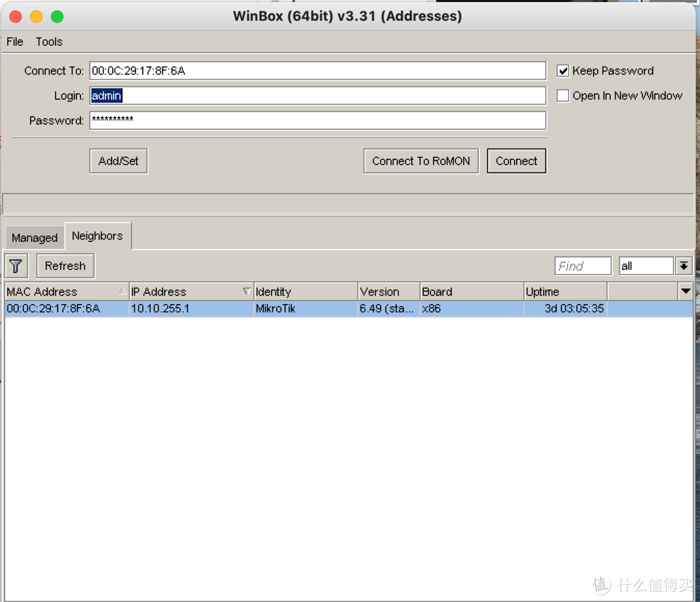The width and height of the screenshot is (700, 602).
Task: Click into the Password field
Action: point(318,121)
